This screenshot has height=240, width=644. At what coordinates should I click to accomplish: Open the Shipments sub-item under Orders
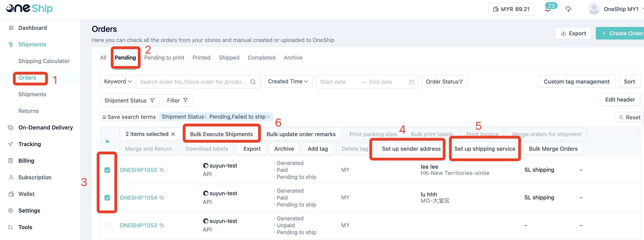click(32, 95)
